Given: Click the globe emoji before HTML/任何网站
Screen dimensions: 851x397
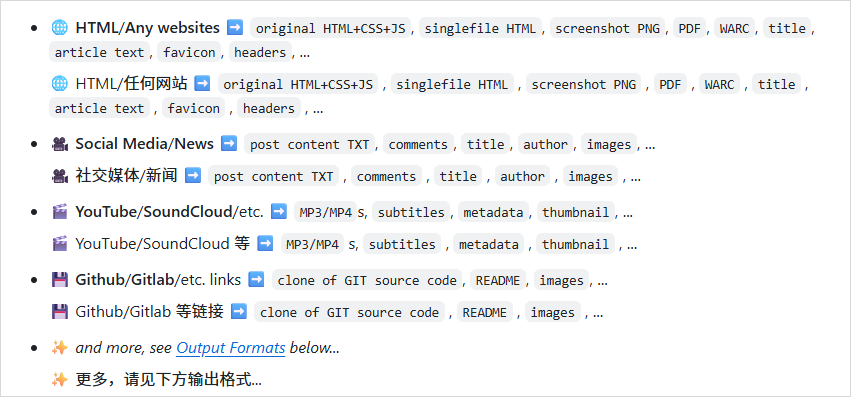Looking at the screenshot, I should click(x=59, y=84).
